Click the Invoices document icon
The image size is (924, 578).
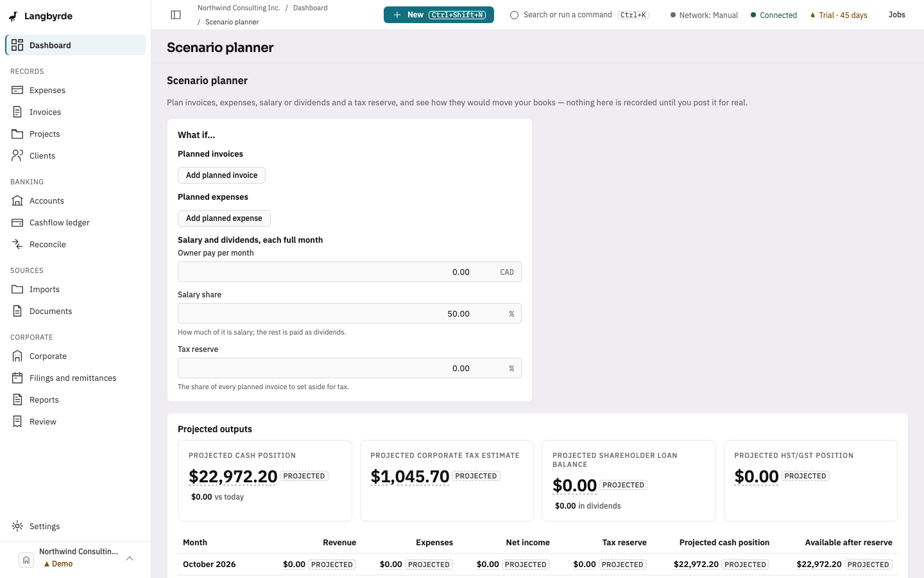[17, 112]
